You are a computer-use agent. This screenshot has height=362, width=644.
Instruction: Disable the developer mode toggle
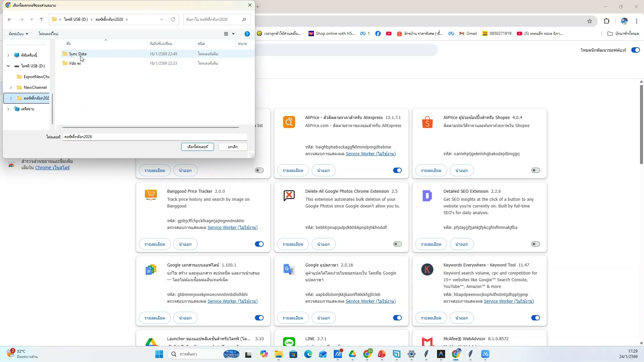pos(635,50)
